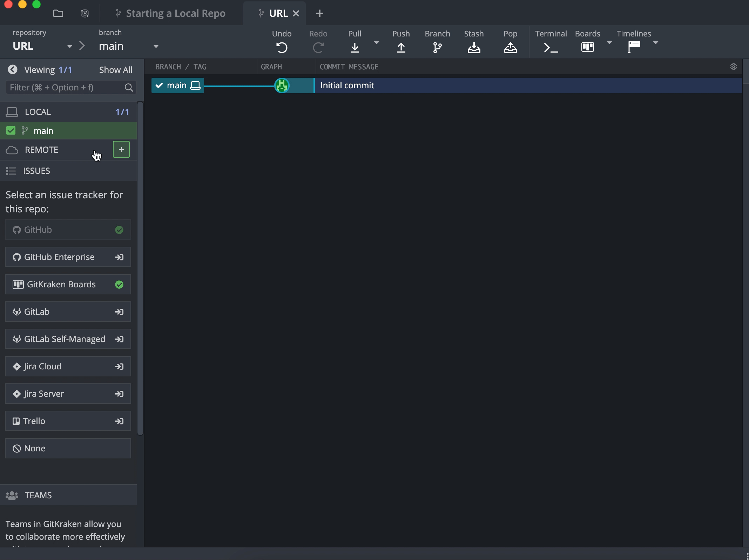Collapse the ISSUES section
This screenshot has height=560, width=749.
[68, 171]
